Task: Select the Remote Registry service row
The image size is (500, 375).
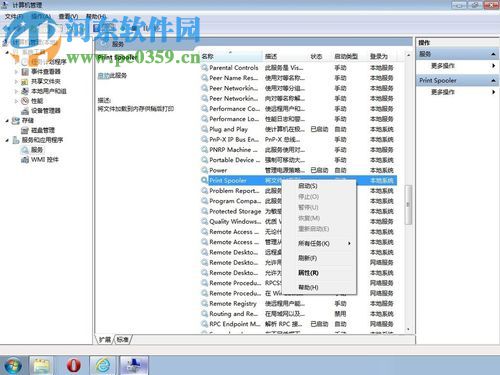Action: [299, 303]
